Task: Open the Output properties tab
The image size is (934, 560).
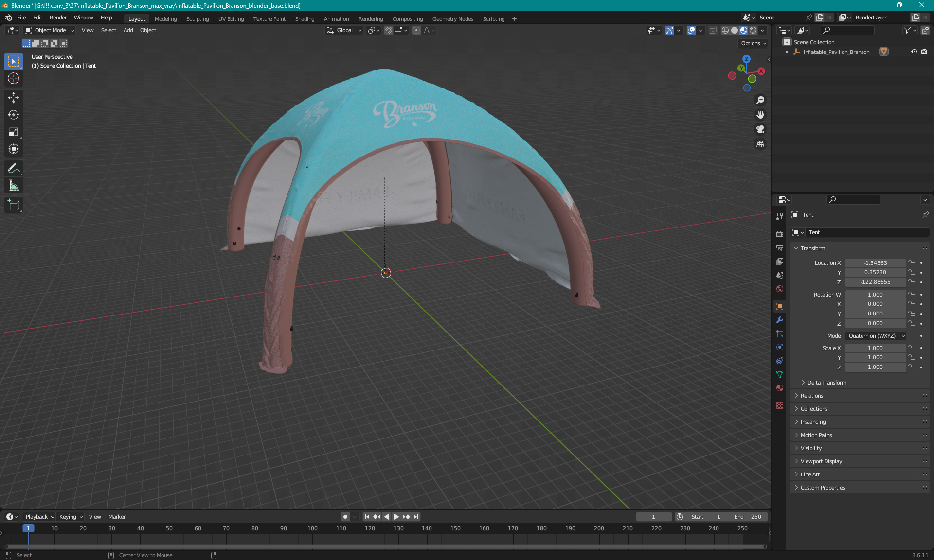Action: (x=780, y=247)
